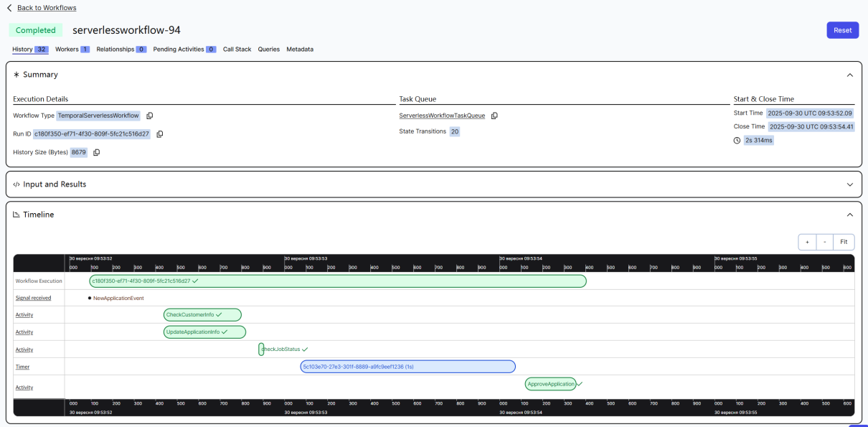Viewport: 868px width, 427px height.
Task: Open the Metadata tab
Action: pyautogui.click(x=299, y=50)
